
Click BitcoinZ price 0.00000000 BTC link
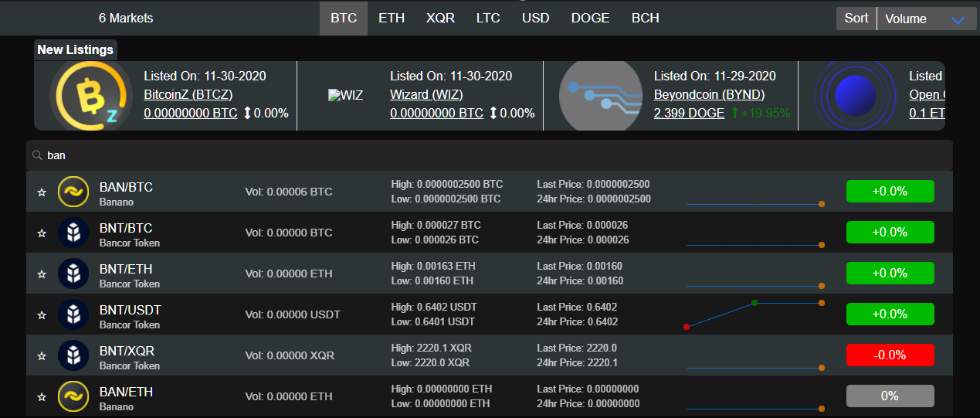(x=191, y=113)
